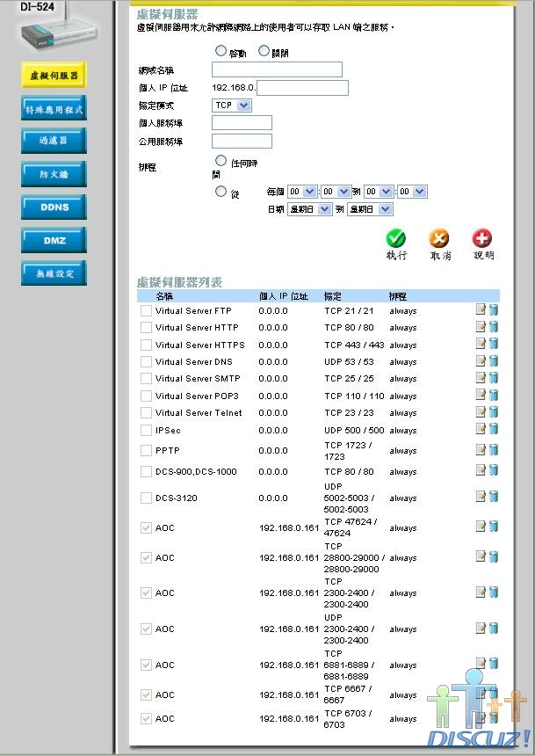The width and height of the screenshot is (535, 756).
Task: Check the IPSec row checkbox
Action: click(x=146, y=430)
